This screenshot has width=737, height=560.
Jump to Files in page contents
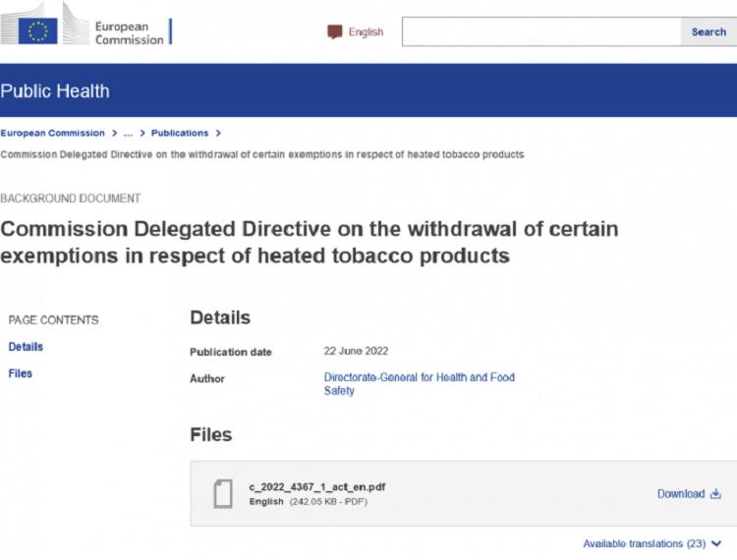point(21,373)
